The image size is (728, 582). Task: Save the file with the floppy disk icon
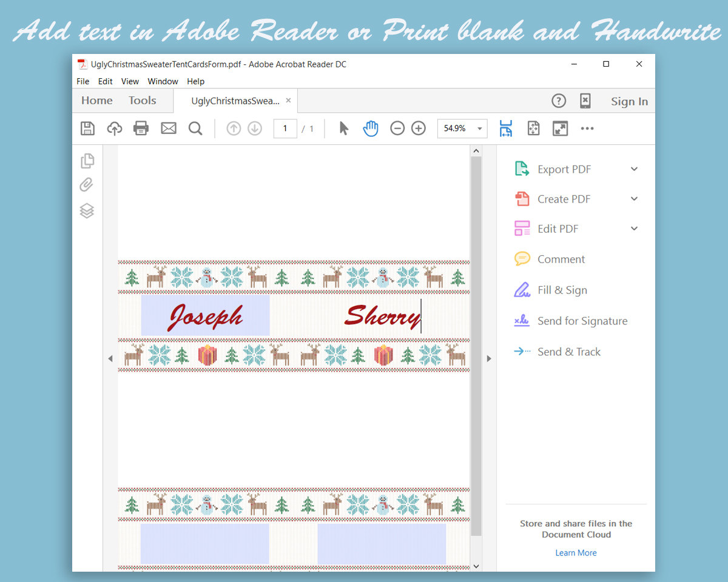pos(88,128)
